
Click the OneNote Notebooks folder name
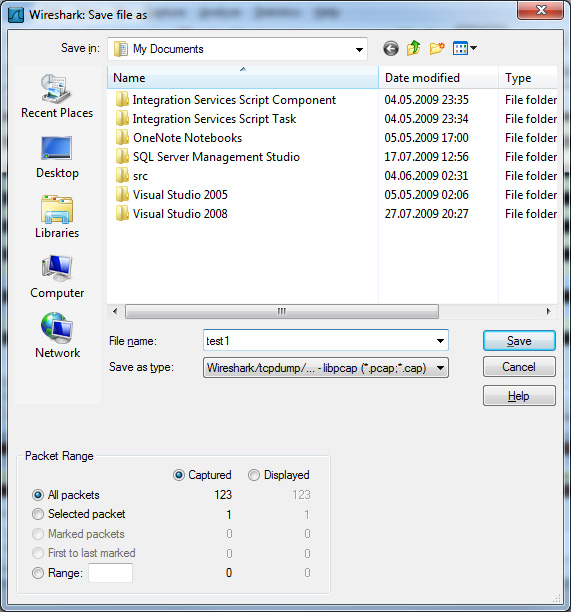187,138
